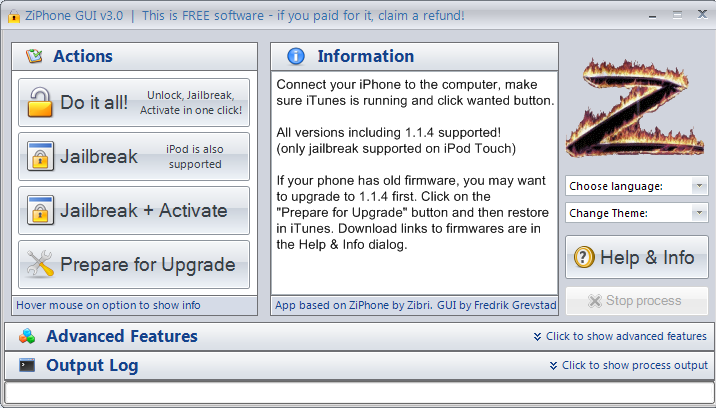Click the blue Information circle icon
This screenshot has height=408, width=716.
[x=296, y=56]
